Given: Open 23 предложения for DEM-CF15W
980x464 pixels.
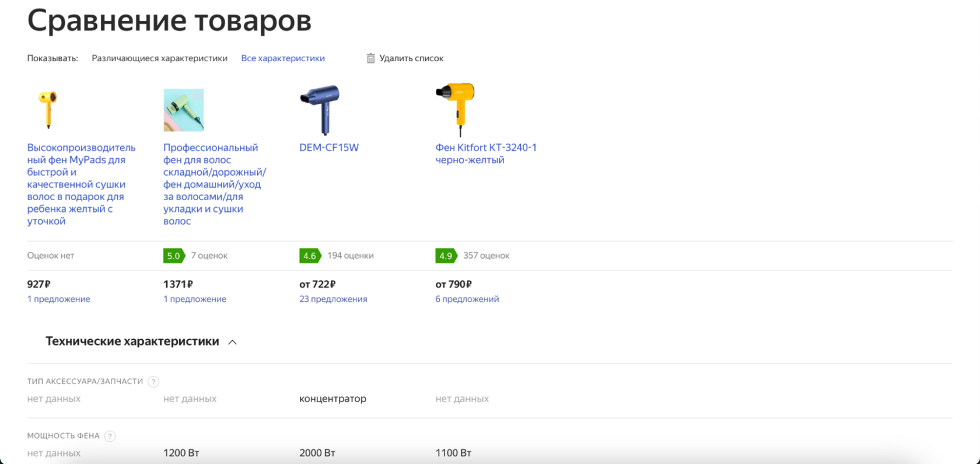Looking at the screenshot, I should click(x=333, y=299).
